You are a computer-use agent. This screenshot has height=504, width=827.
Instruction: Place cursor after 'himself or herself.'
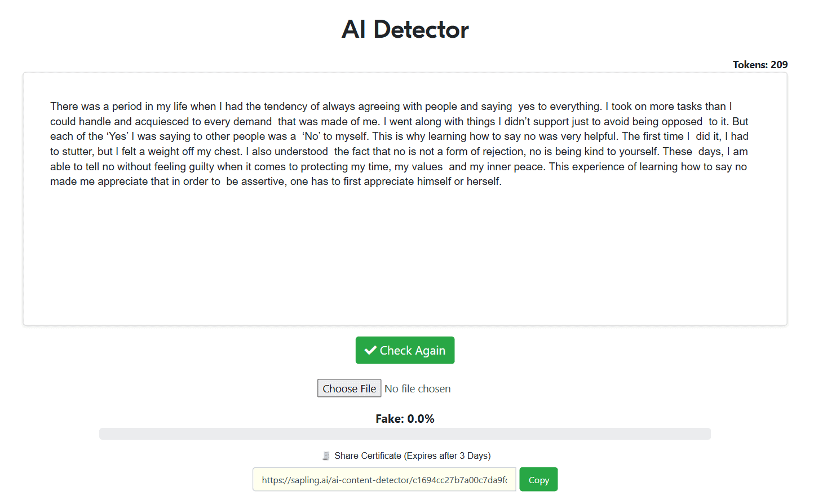(x=502, y=181)
